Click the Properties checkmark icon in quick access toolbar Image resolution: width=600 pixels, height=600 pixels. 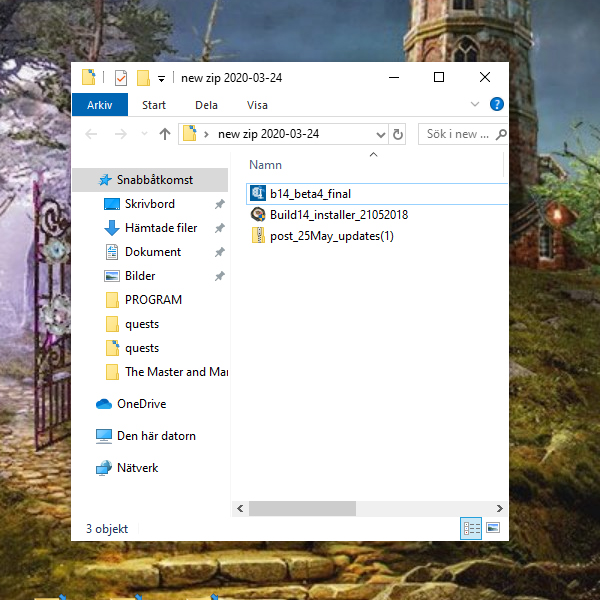click(x=121, y=78)
